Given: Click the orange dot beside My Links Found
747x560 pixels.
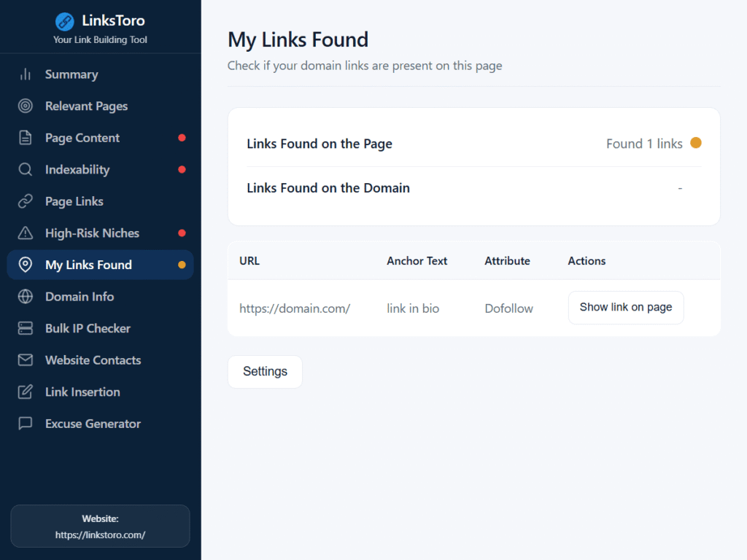Looking at the screenshot, I should (x=182, y=265).
